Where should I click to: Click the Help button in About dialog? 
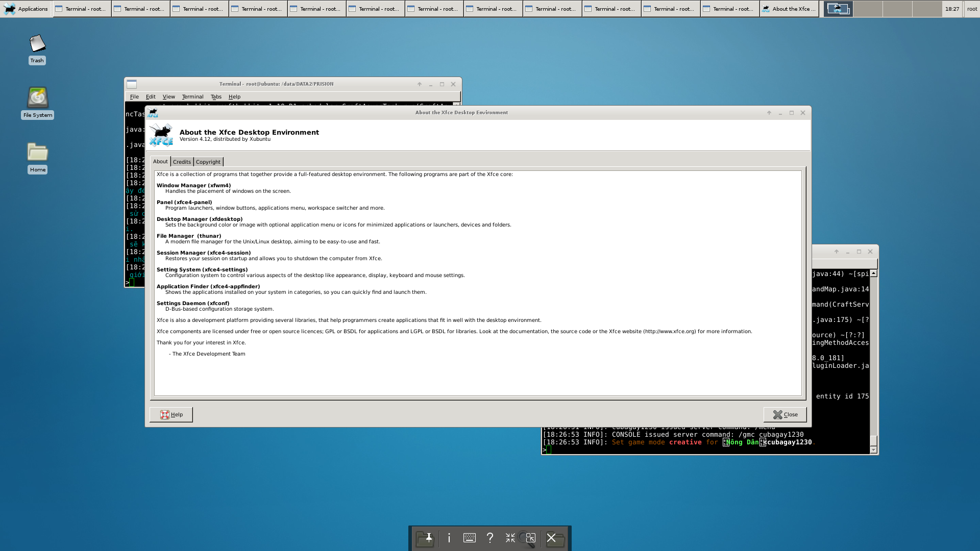pyautogui.click(x=171, y=414)
